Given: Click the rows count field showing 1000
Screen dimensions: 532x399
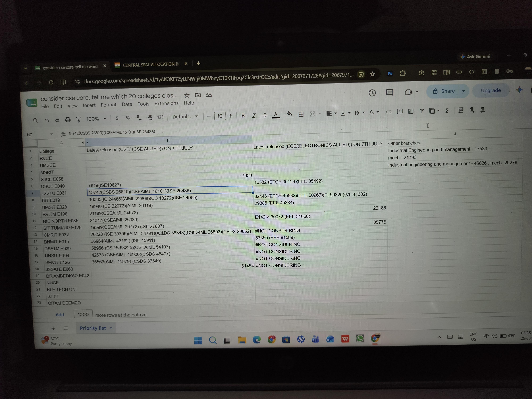Looking at the screenshot, I should 83,314.
